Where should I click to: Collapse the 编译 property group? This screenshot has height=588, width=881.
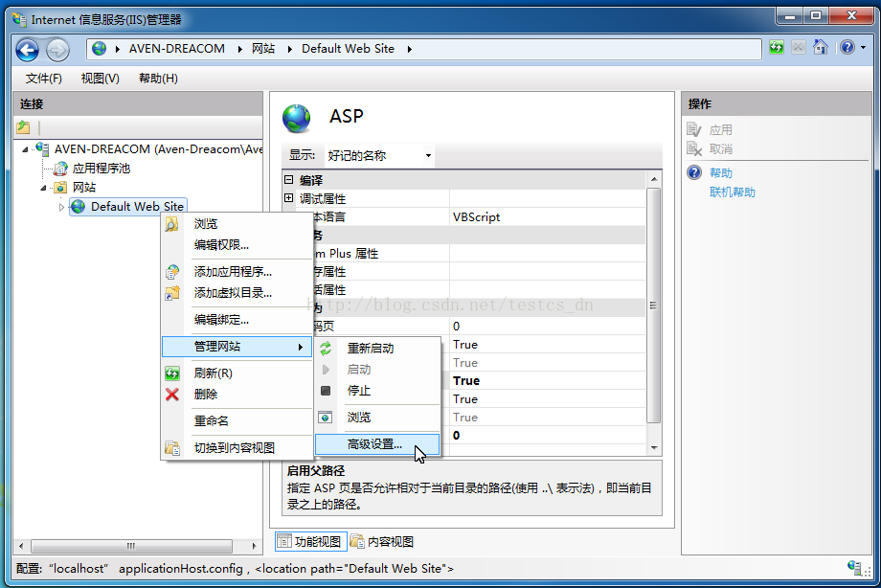pyautogui.click(x=289, y=180)
